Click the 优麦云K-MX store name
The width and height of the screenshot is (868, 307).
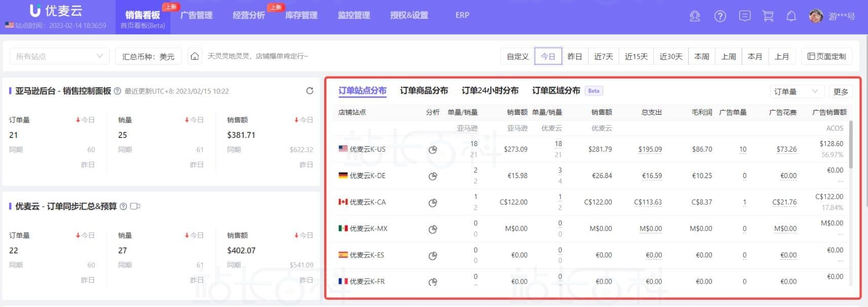(x=368, y=229)
